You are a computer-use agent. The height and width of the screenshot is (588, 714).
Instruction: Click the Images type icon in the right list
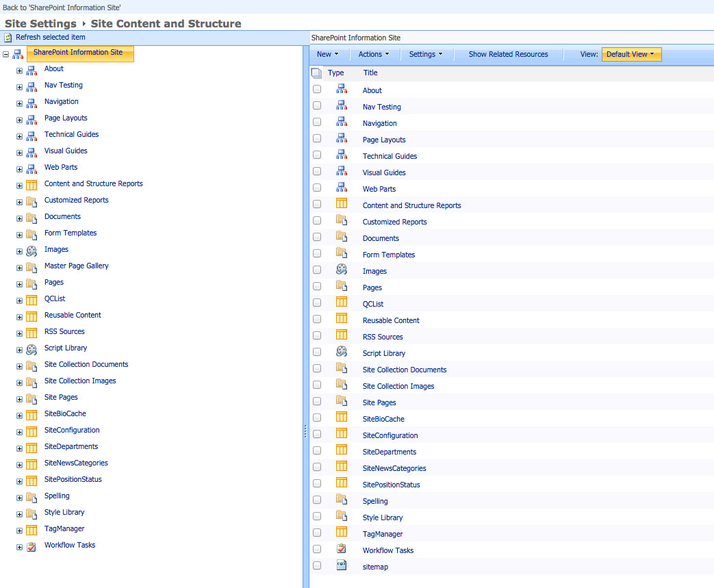coord(342,269)
